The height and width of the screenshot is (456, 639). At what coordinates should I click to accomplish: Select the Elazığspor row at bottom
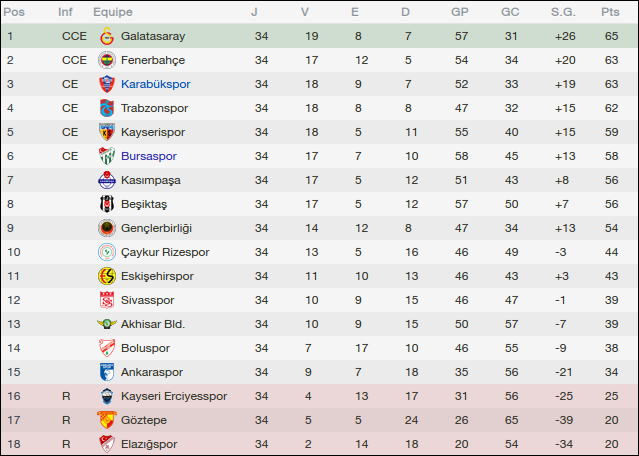pyautogui.click(x=149, y=444)
